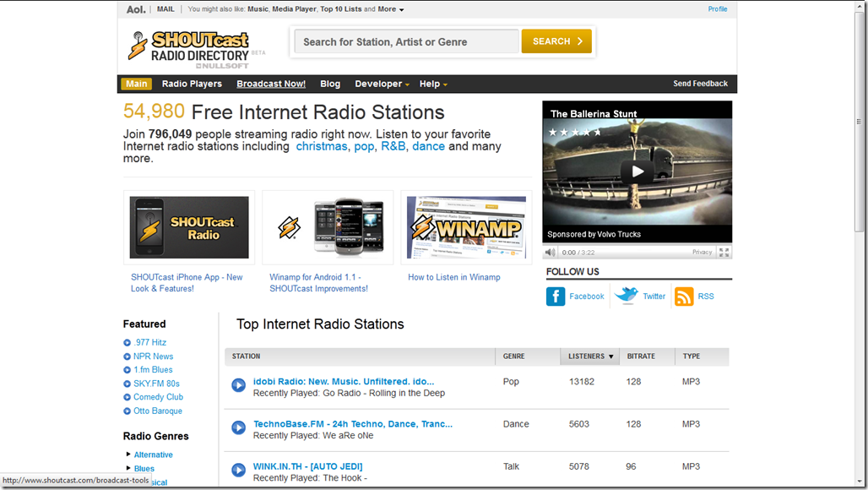Screen dimensions: 868x490
Task: Open Aol Music link
Action: [x=258, y=8]
